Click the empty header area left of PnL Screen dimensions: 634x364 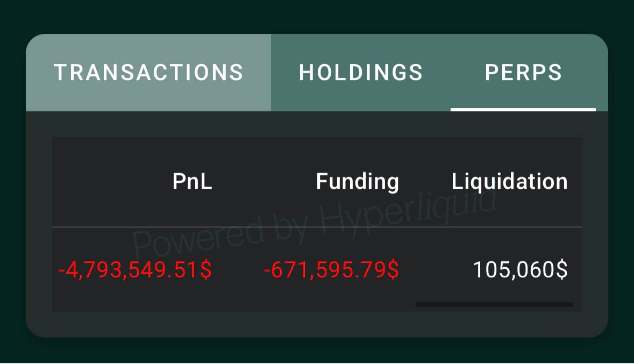[x=108, y=182]
